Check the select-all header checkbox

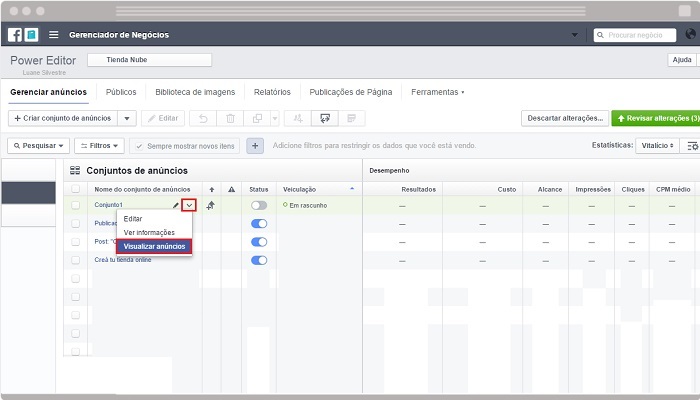pyautogui.click(x=75, y=189)
